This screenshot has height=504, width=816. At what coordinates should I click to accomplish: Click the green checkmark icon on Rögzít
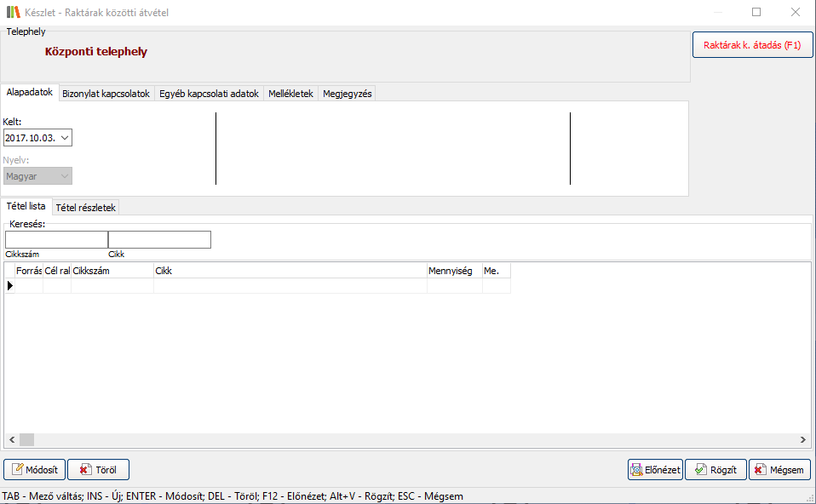pos(699,470)
